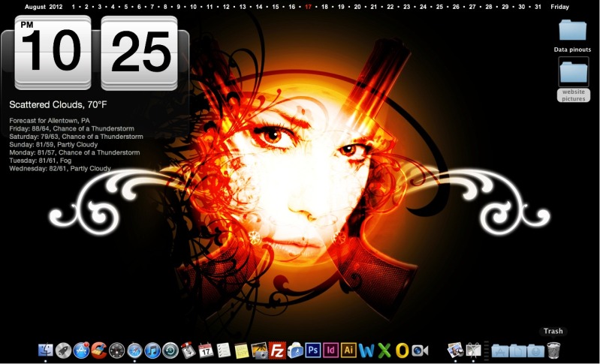Click the "August 2012" calendar label
Image resolution: width=600 pixels, height=364 pixels.
coord(43,7)
